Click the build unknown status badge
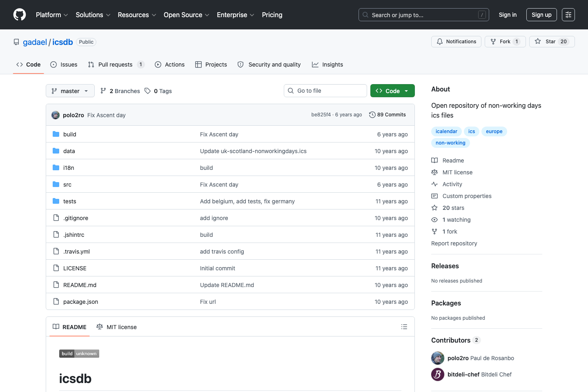 coord(79,354)
